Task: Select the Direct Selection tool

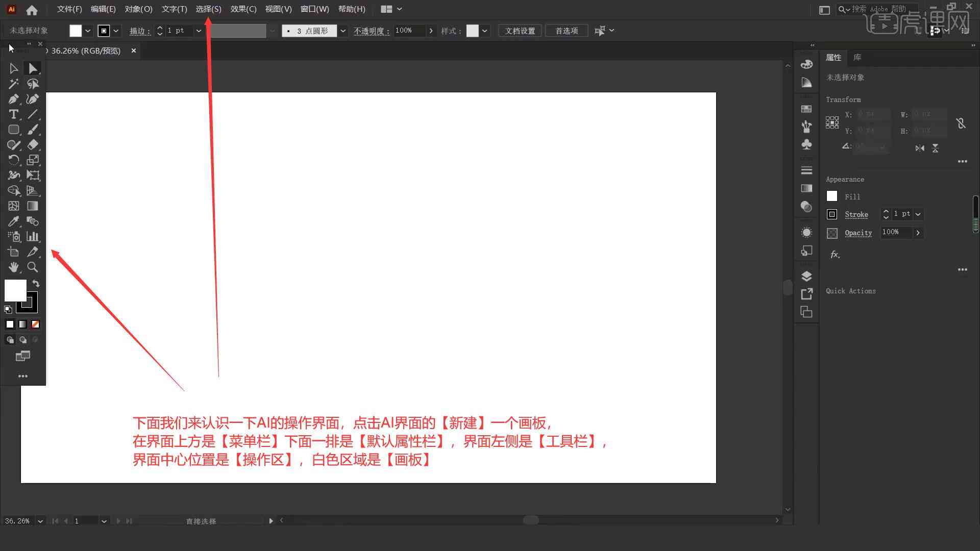Action: (x=32, y=67)
